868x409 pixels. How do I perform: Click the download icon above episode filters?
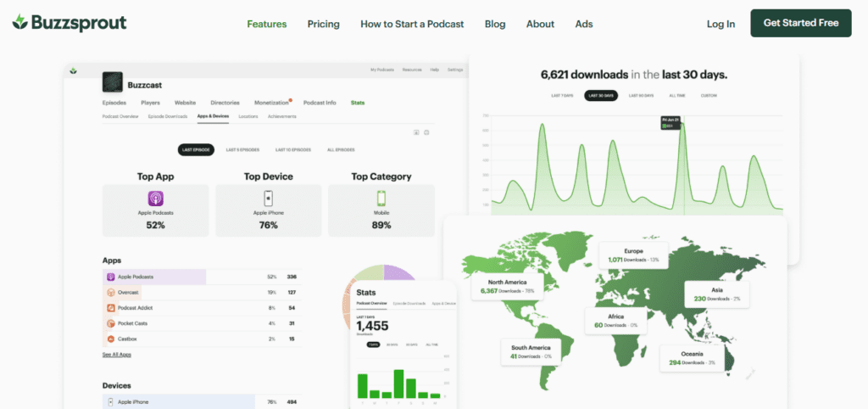416,132
